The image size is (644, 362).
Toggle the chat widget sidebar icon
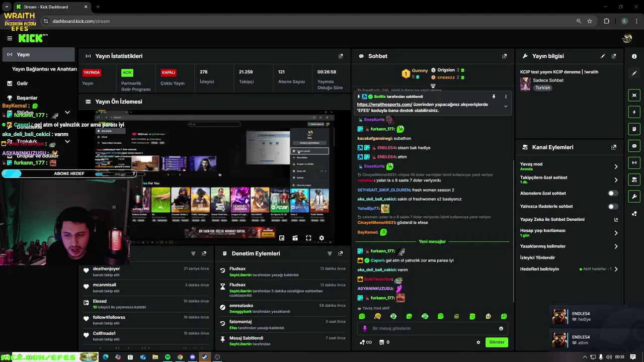click(634, 146)
